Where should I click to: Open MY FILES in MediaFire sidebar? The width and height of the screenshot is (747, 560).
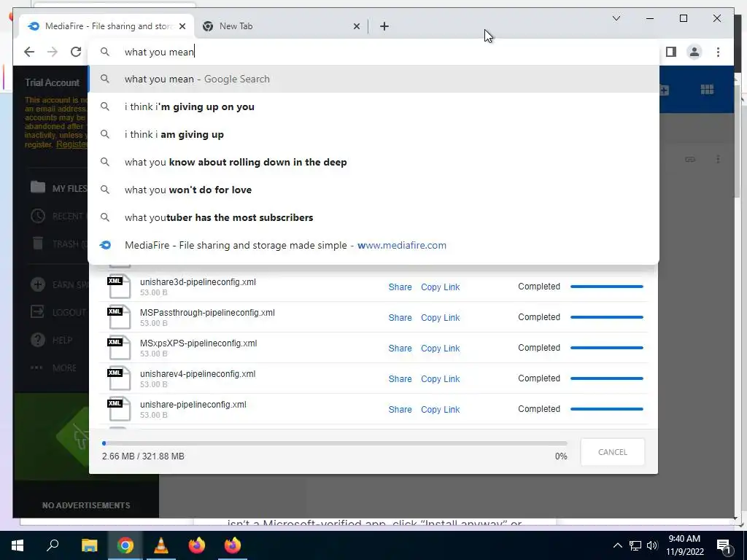(x=58, y=188)
